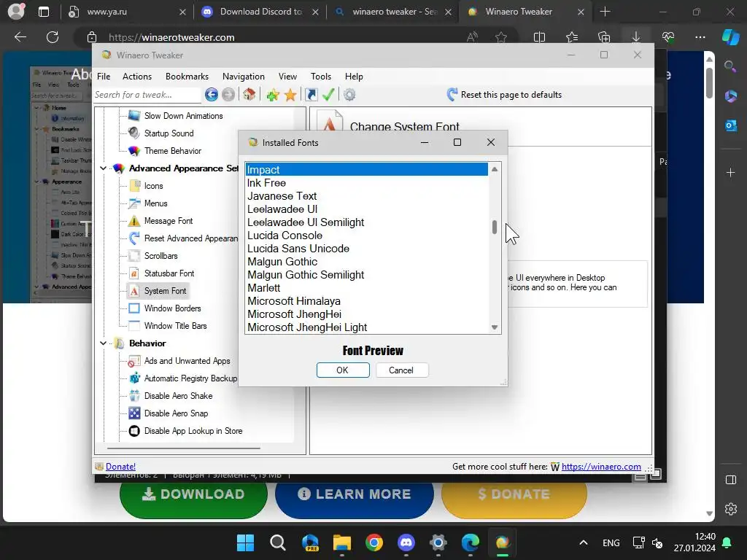The height and width of the screenshot is (560, 747).
Task: Select Disable Aero Snap item
Action: [x=176, y=413]
